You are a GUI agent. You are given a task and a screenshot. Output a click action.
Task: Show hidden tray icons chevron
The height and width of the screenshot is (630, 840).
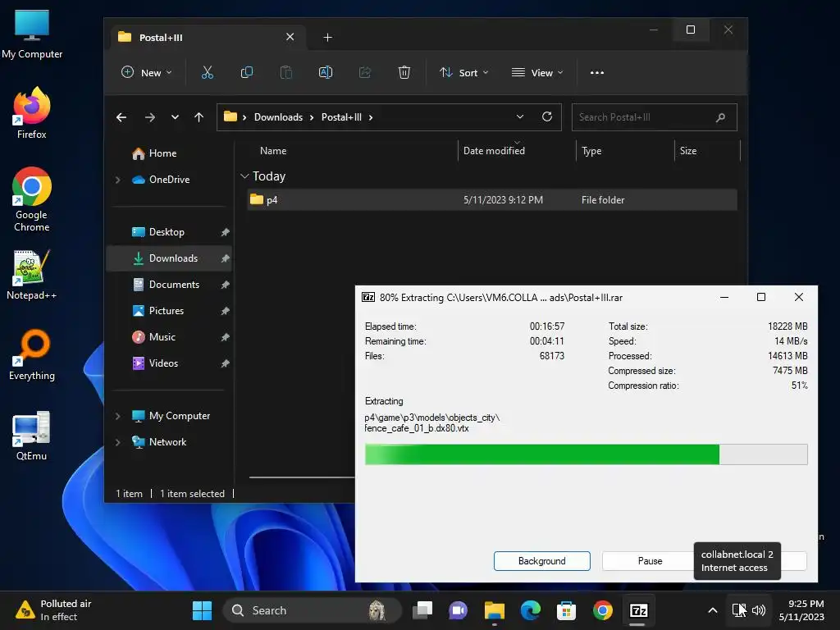[713, 610]
